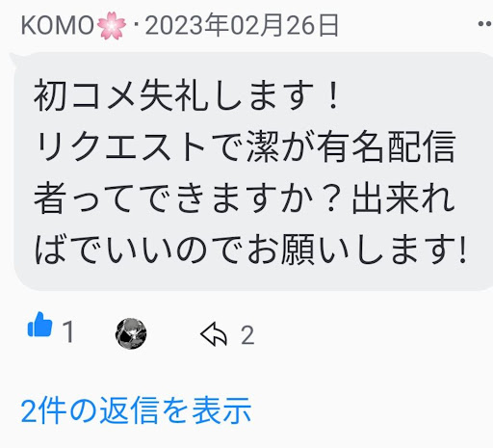
Task: Click the words 有名配信 in the comment
Action: coord(386,146)
